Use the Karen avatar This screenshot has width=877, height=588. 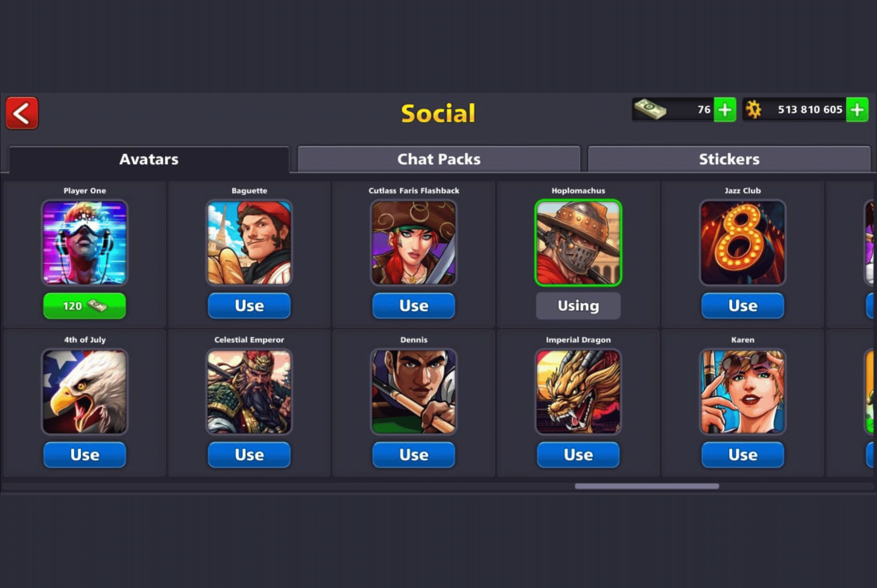[742, 454]
